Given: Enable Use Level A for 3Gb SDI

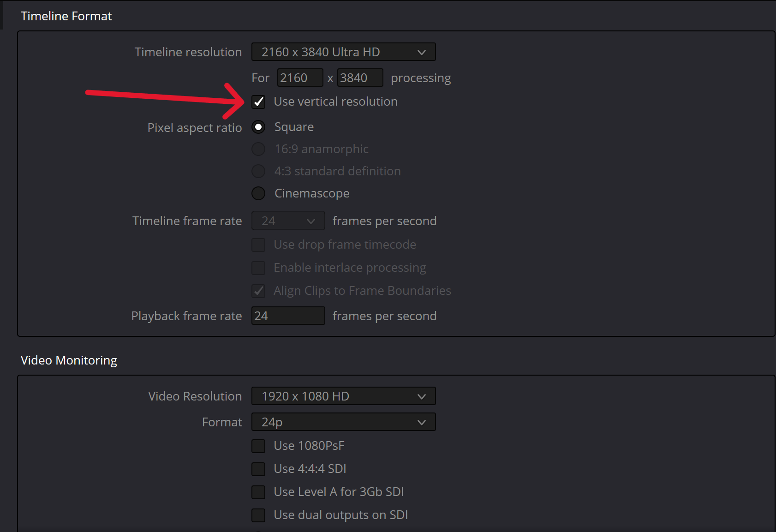Looking at the screenshot, I should [258, 492].
